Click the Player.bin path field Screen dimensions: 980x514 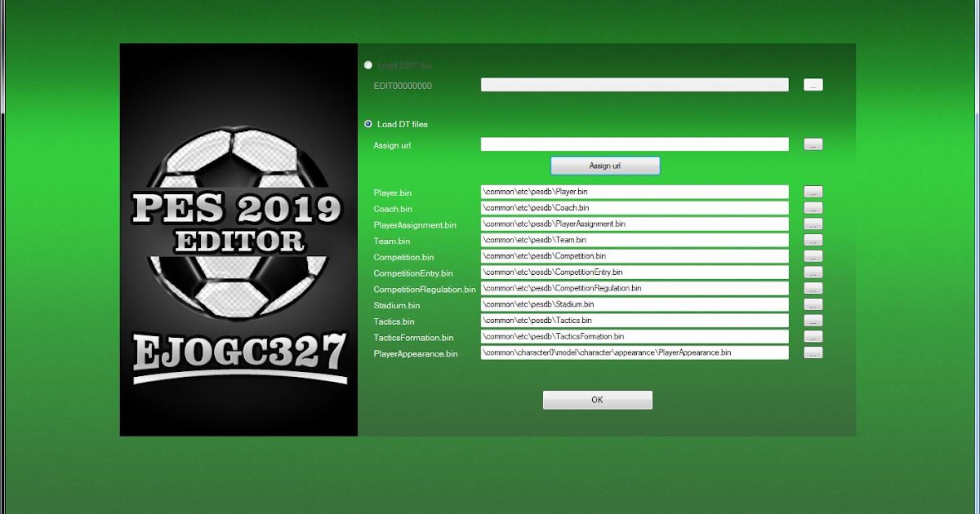coord(635,192)
